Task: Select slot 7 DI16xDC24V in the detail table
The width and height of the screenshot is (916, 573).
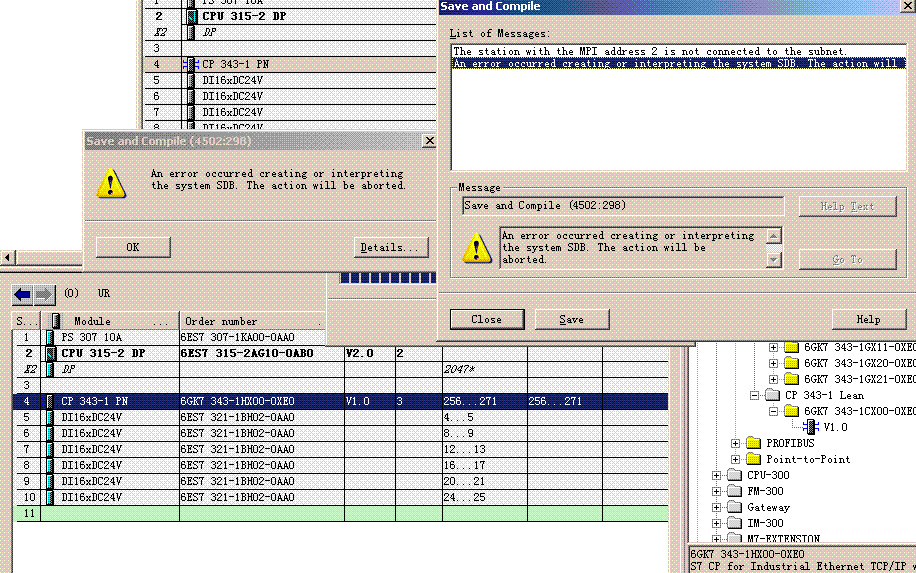Action: click(341, 449)
